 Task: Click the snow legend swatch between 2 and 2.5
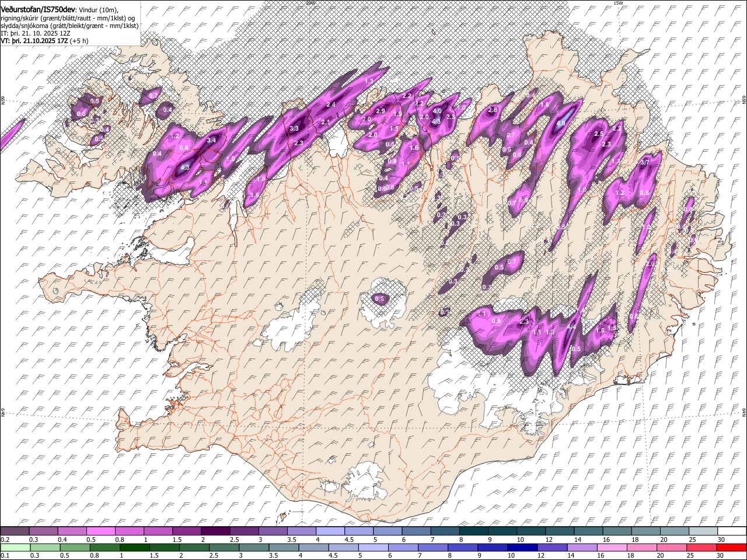(215, 531)
